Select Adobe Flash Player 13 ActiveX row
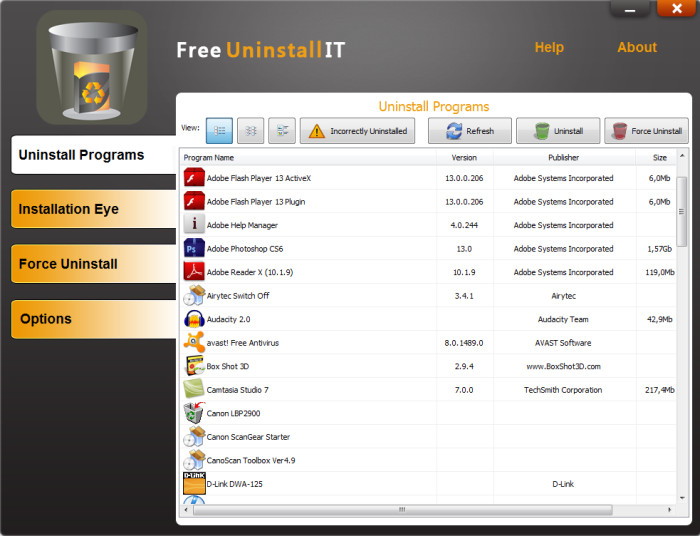Viewport: 700px width, 536px height. [428, 178]
